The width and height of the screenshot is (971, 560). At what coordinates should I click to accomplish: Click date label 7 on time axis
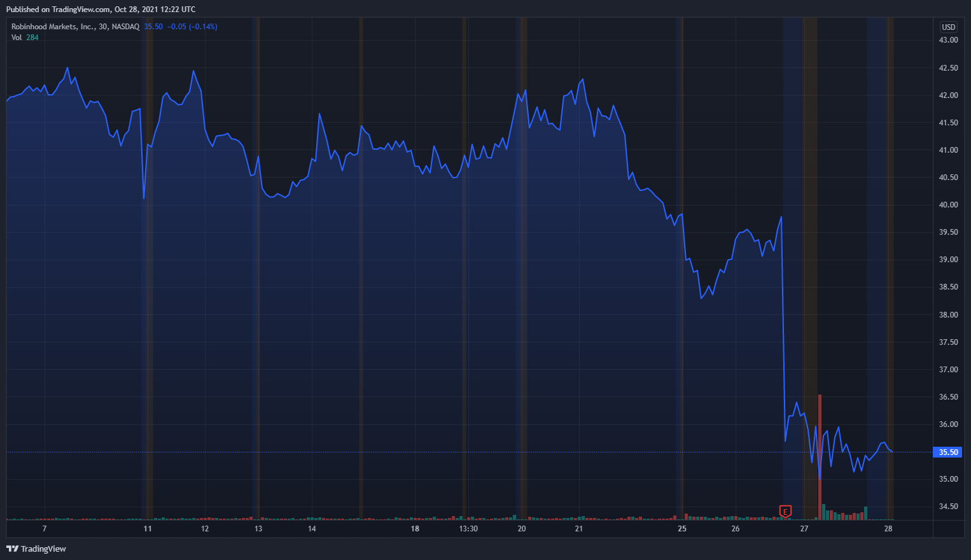pyautogui.click(x=45, y=529)
